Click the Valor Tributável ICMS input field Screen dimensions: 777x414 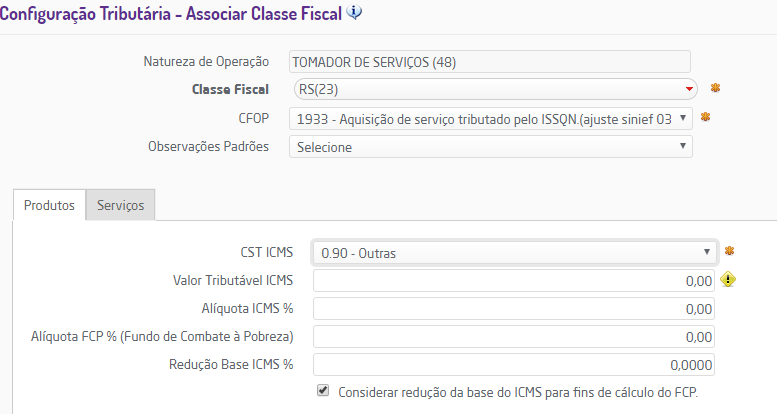(x=514, y=281)
